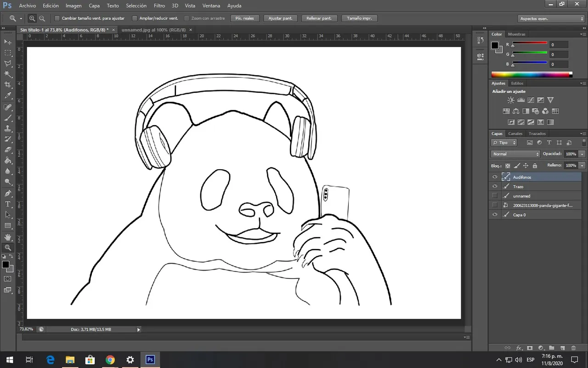Select the Rectangular Marquee tool
This screenshot has width=588, height=368.
8,53
